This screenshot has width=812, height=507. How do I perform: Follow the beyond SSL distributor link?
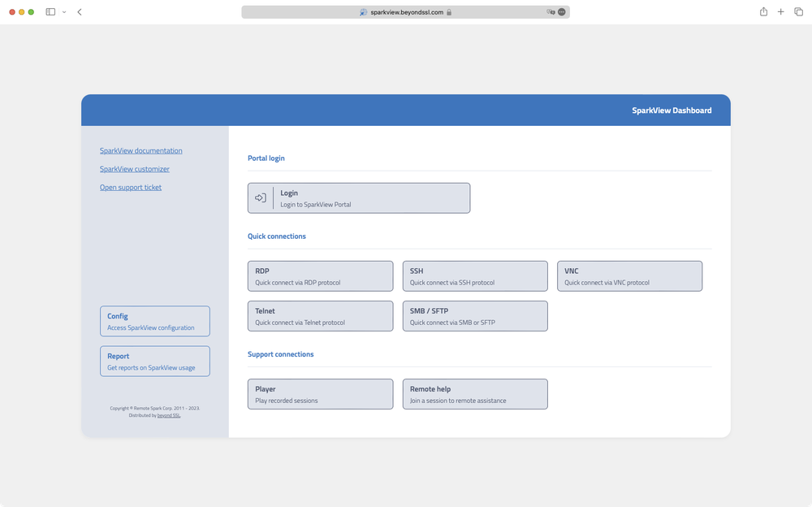(169, 415)
